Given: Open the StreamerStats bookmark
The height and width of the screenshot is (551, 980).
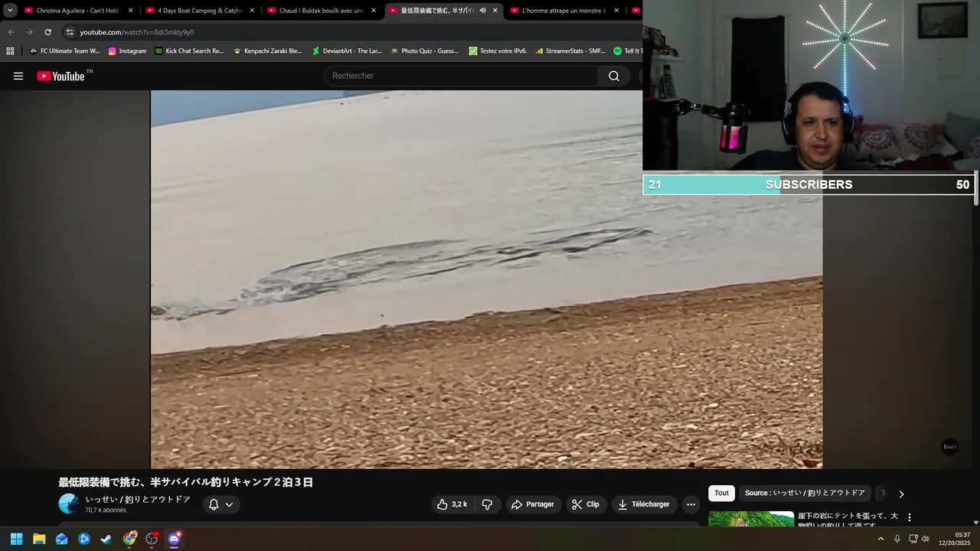Looking at the screenshot, I should coord(570,51).
